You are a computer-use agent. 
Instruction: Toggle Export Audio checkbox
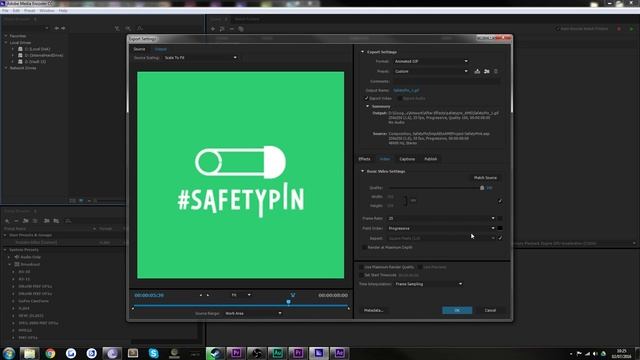400,98
